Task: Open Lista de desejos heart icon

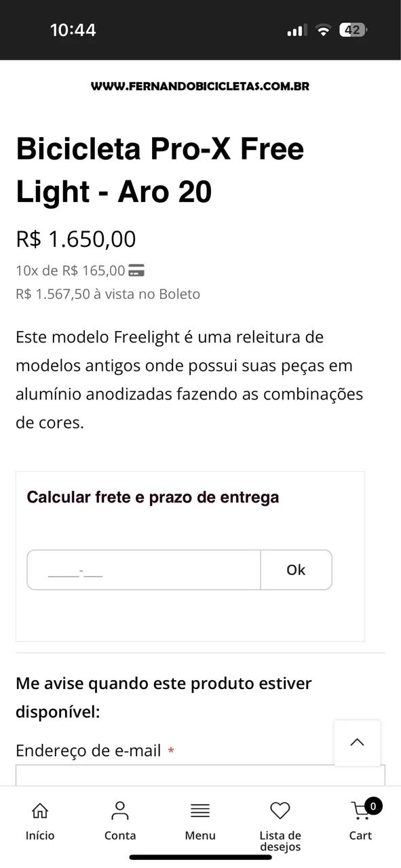Action: (280, 810)
